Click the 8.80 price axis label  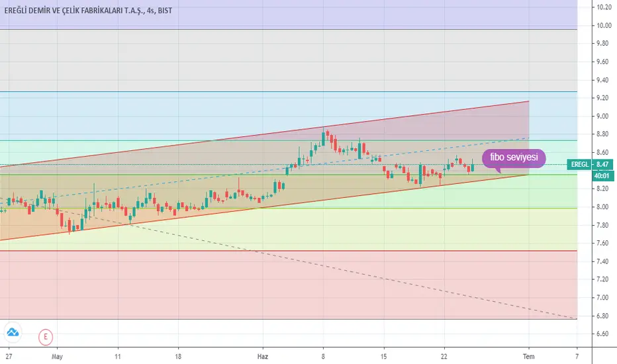603,134
